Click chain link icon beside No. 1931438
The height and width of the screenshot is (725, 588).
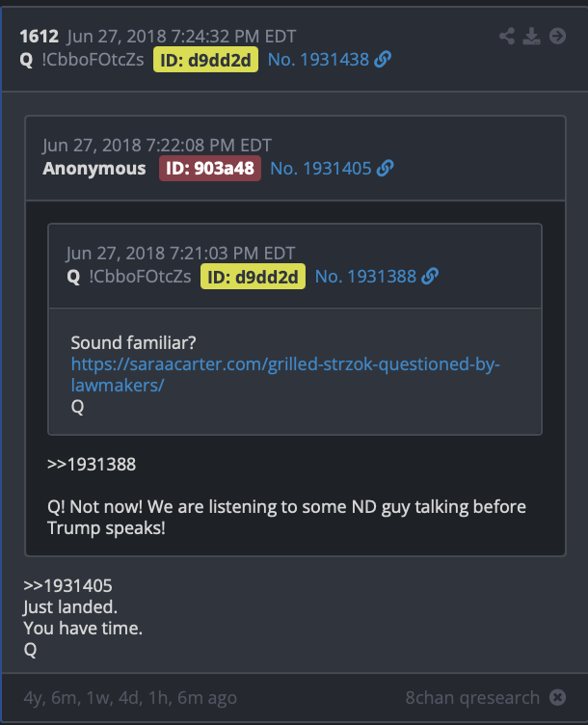383,59
